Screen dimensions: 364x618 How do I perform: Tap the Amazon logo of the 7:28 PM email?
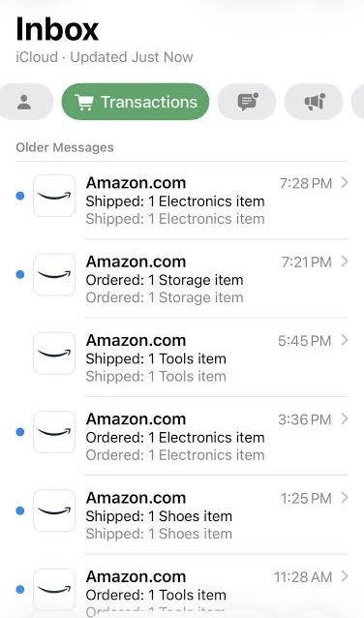point(54,196)
